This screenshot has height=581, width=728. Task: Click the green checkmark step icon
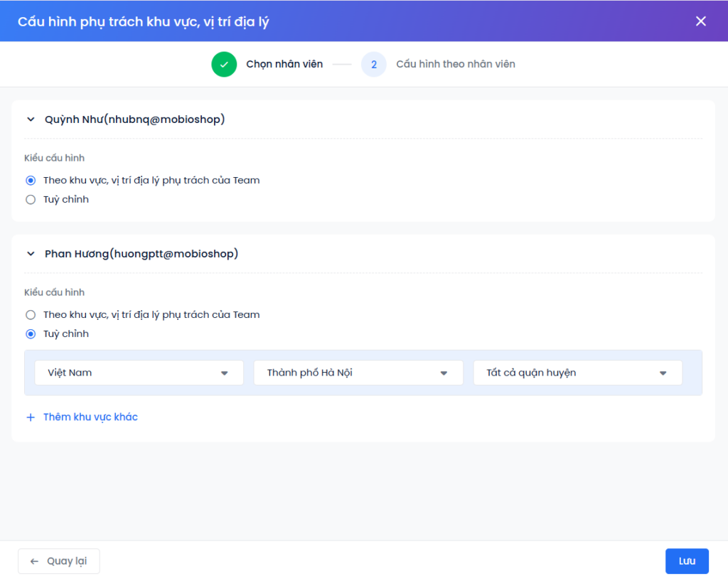[224, 64]
